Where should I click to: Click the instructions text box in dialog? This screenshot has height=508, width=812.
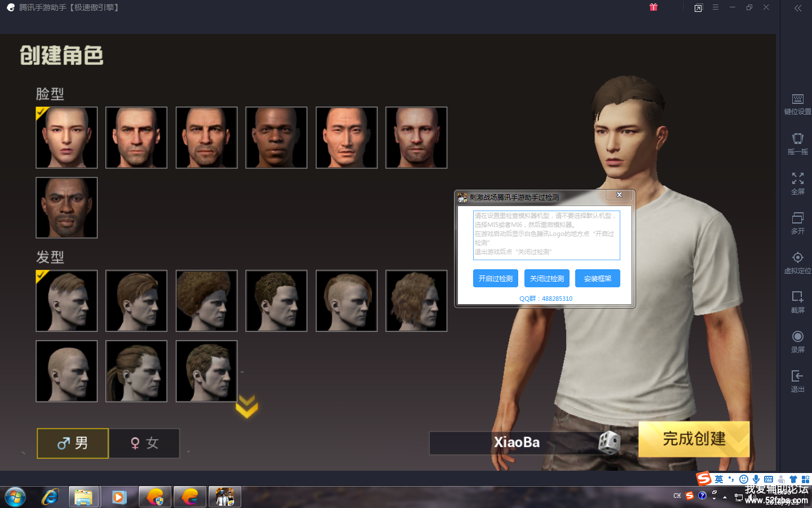point(546,235)
